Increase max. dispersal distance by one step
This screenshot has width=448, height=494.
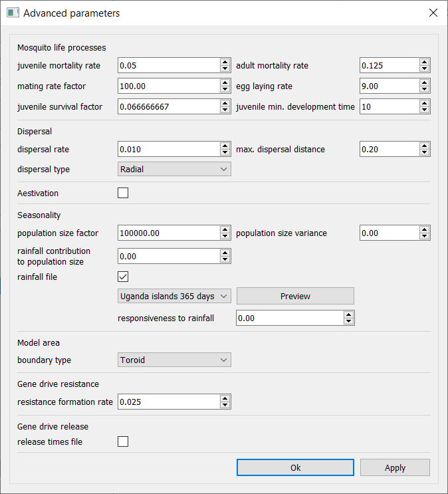pos(424,146)
